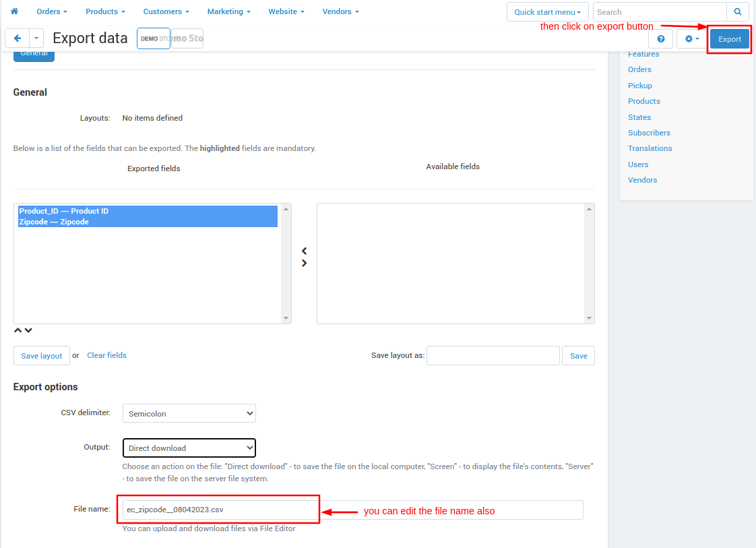The height and width of the screenshot is (548, 756).
Task: Move field to available with right chevron
Action: point(305,264)
